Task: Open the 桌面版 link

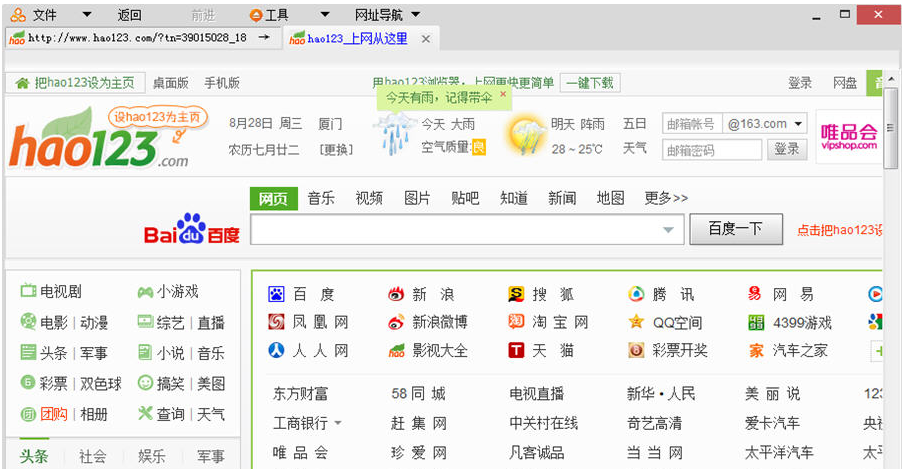Action: tap(170, 83)
